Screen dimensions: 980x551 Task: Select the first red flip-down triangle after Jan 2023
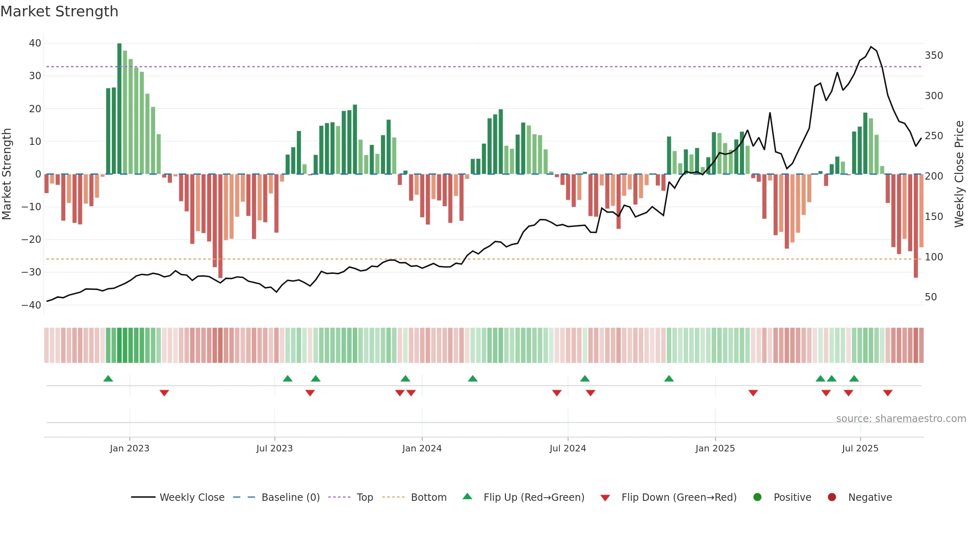(164, 393)
